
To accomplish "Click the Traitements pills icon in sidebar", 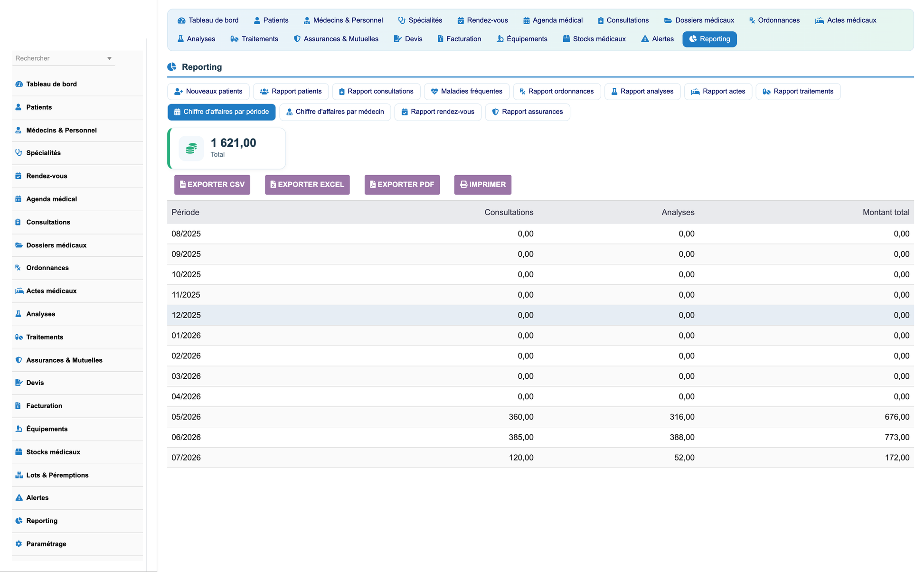I will pos(19,337).
